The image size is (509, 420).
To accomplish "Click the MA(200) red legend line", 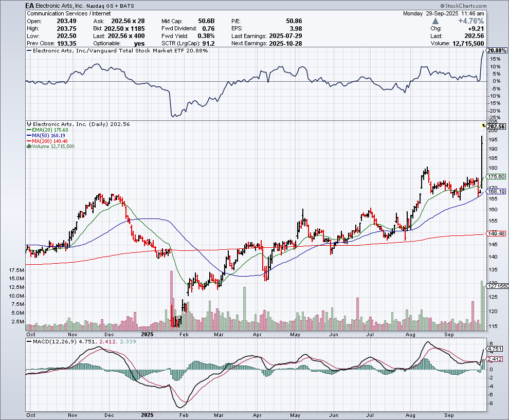I will point(29,141).
